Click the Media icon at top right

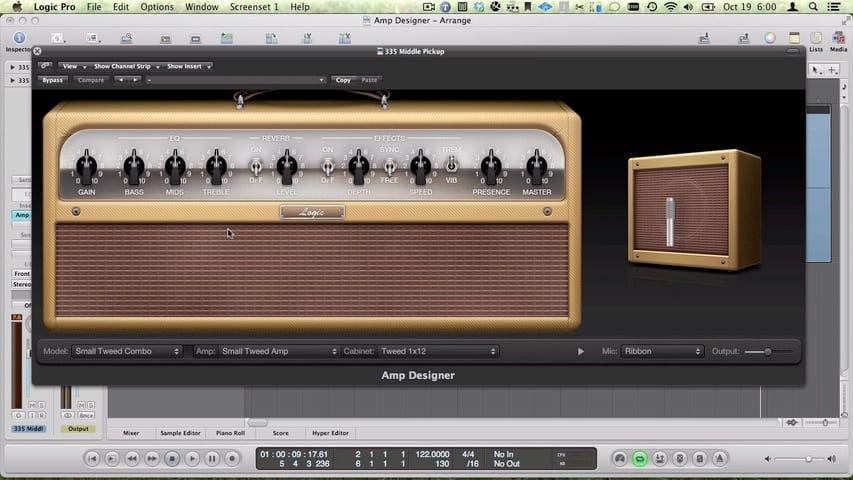pos(838,38)
